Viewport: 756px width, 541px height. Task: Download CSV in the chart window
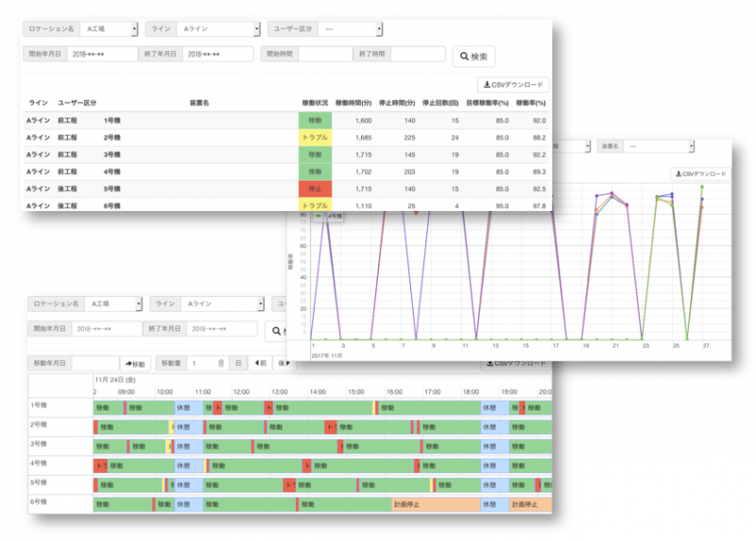coord(700,174)
